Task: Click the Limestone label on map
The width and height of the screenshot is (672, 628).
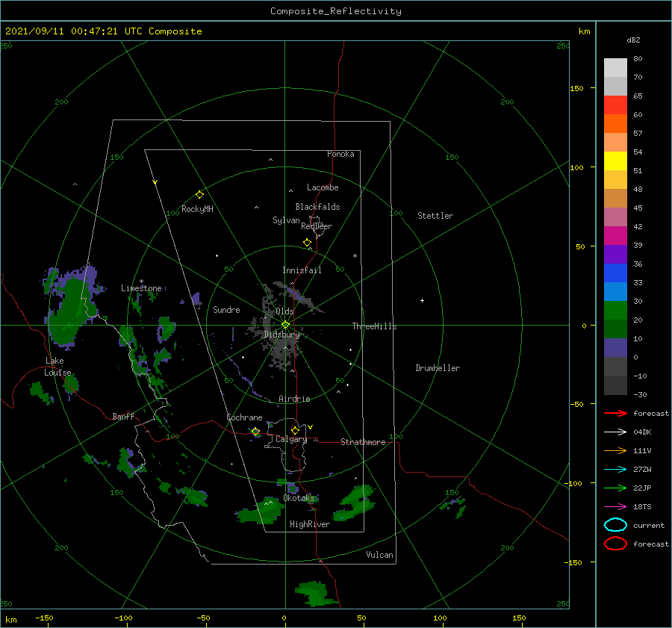Action: point(141,288)
